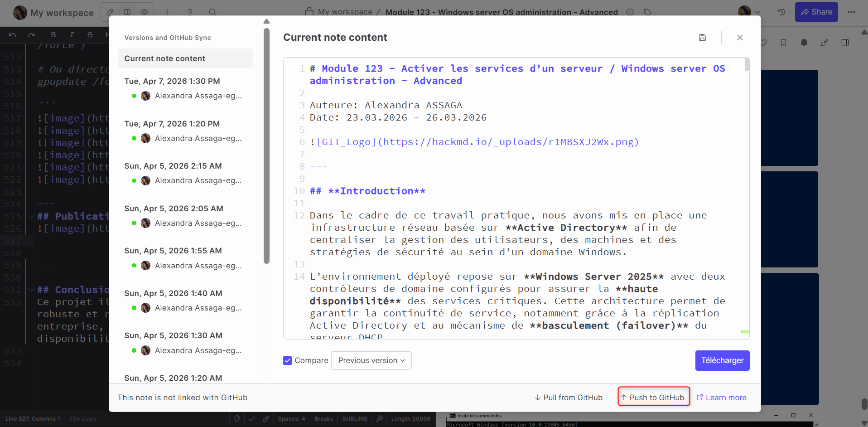Save this version with the floppy icon

[702, 38]
